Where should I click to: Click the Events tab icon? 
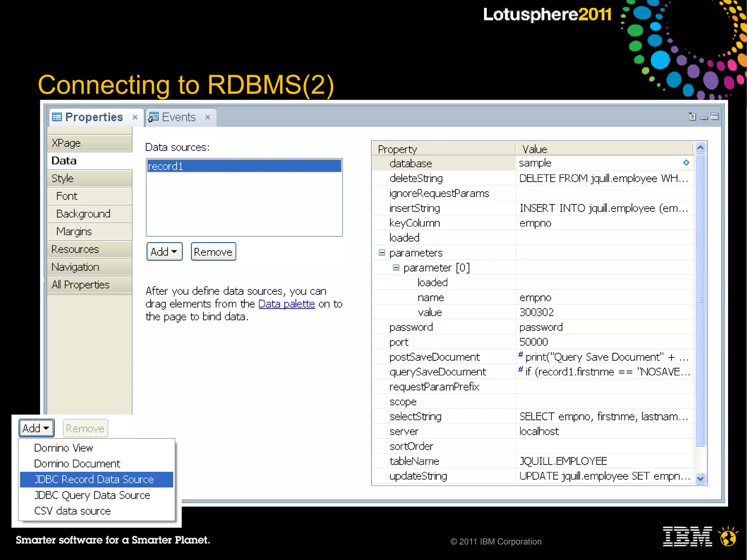pyautogui.click(x=153, y=117)
